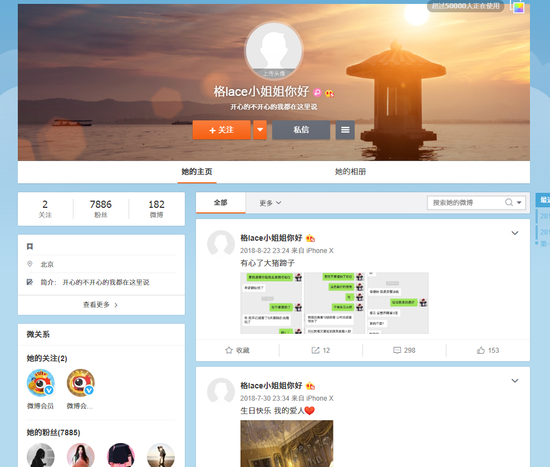
Task: Open the 更多 filter dropdown
Action: (x=270, y=203)
